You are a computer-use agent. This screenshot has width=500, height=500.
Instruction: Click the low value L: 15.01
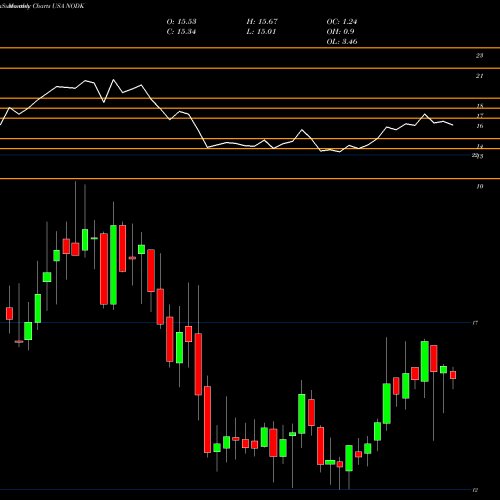[261, 32]
